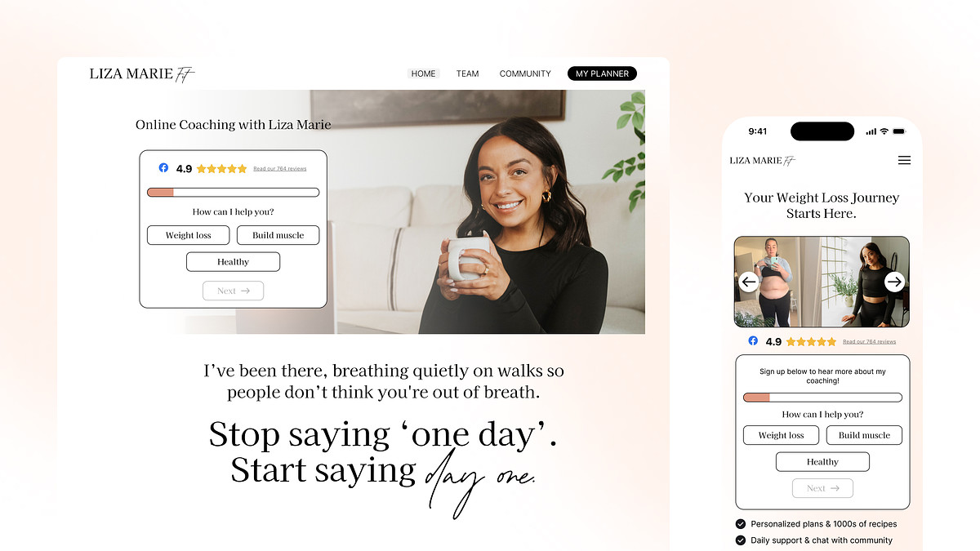Click the Liza Marie mobile logo

click(763, 161)
